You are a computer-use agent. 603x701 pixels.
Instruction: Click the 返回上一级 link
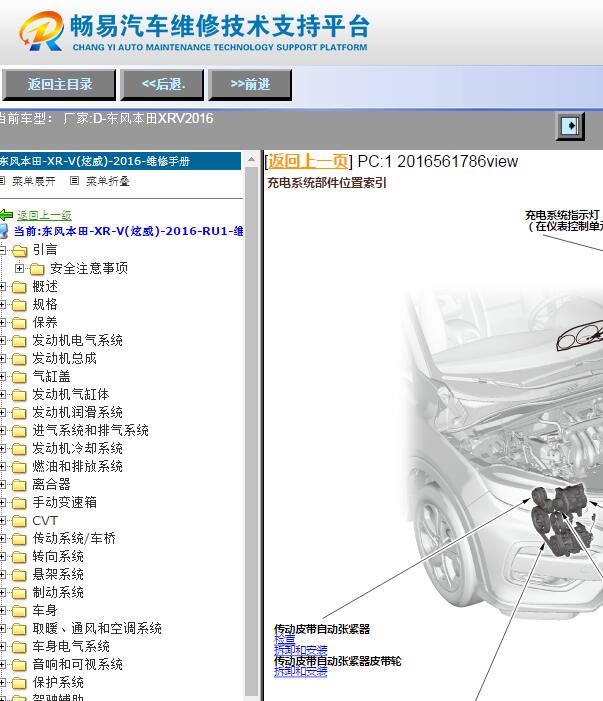tap(44, 215)
